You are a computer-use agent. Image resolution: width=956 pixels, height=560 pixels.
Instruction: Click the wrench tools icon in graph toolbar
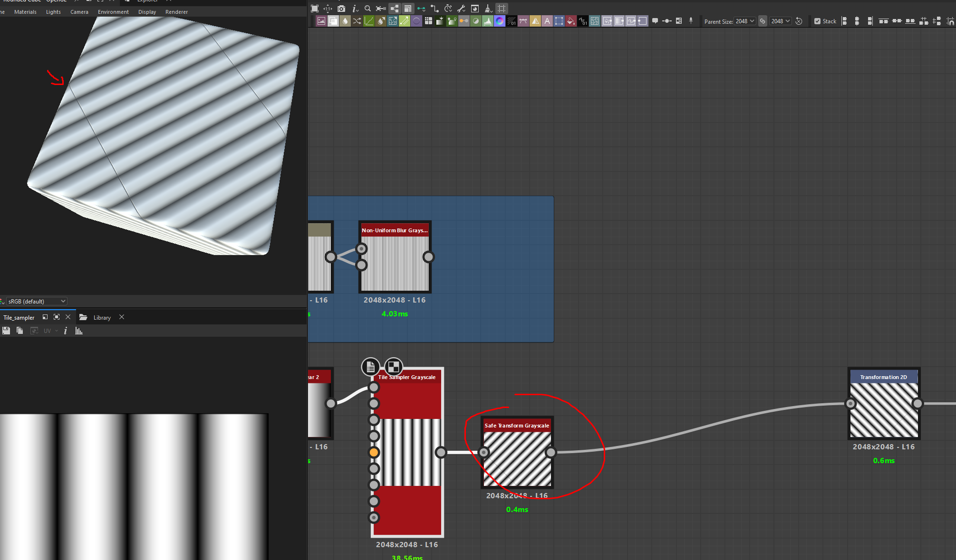(461, 9)
